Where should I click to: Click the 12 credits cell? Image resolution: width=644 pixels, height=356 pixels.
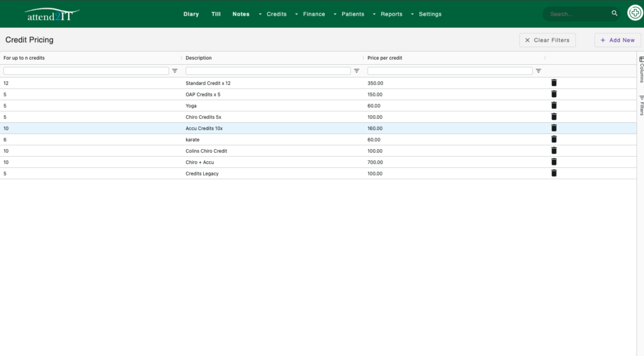coord(6,83)
